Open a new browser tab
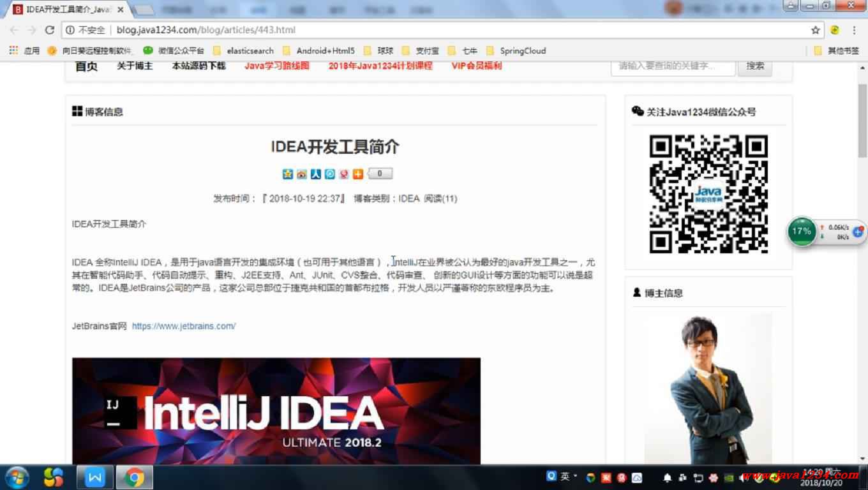The width and height of the screenshot is (868, 490). pyautogui.click(x=144, y=10)
